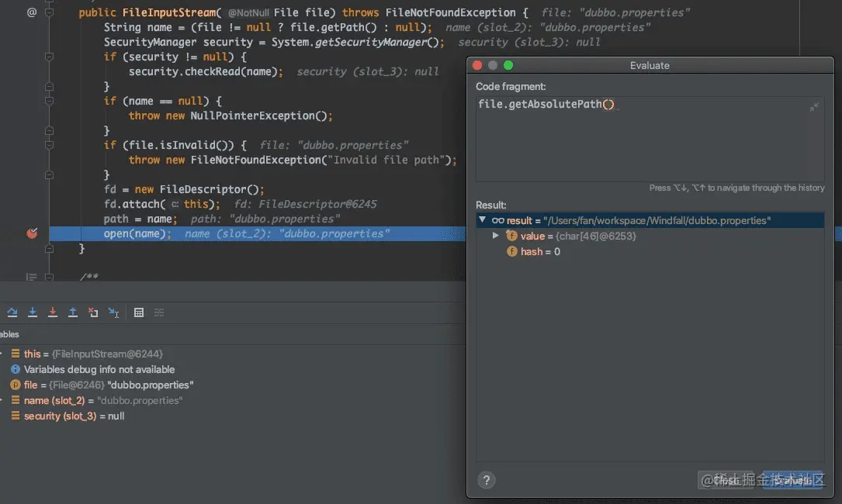Expand the value char[46] node
842x504 pixels.
click(497, 236)
